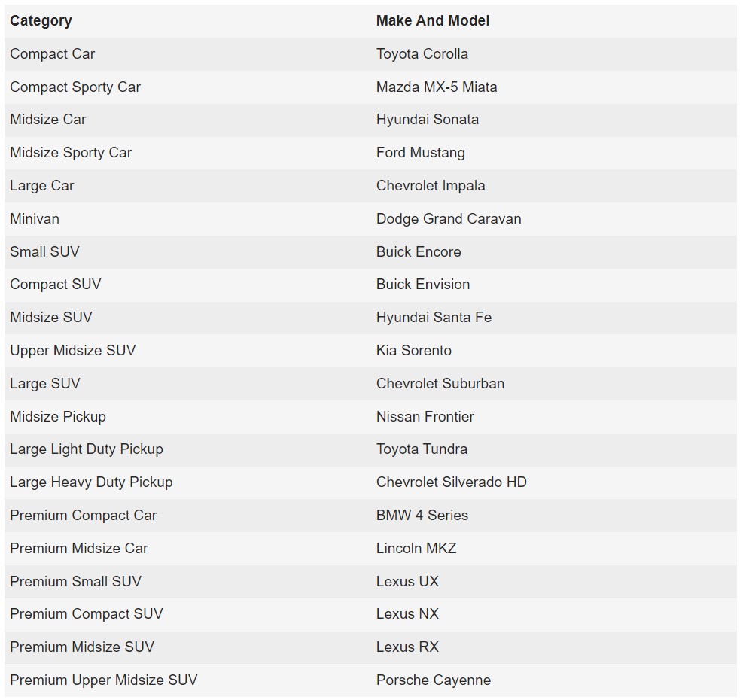This screenshot has width=740, height=700.
Task: Select the Hyundai Santa Fe entry
Action: [x=434, y=317]
